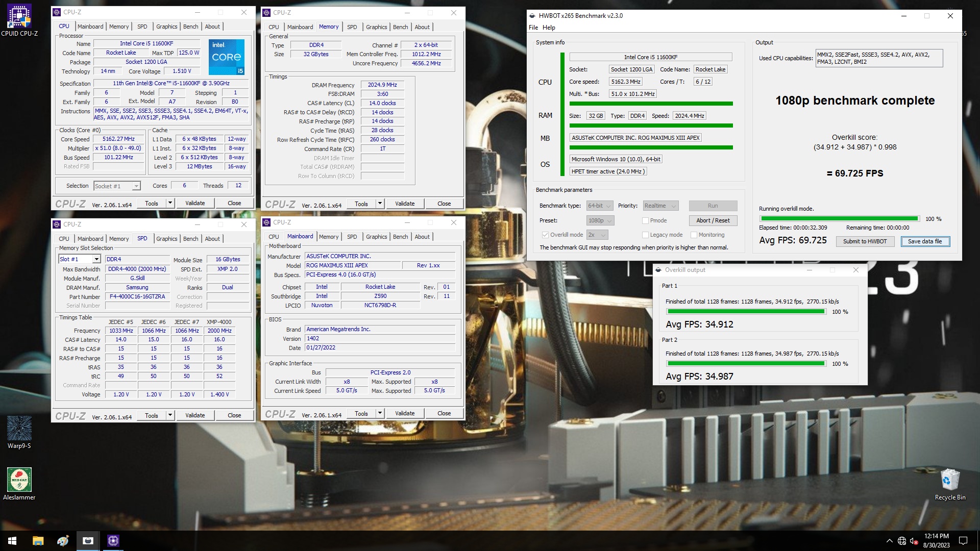This screenshot has height=551, width=980.
Task: Click the overkill mode 100% progress bar
Action: tap(839, 219)
